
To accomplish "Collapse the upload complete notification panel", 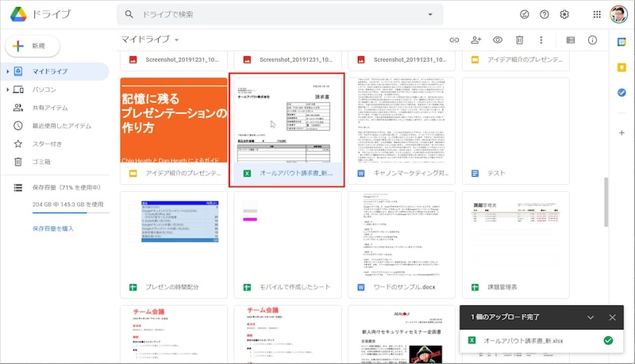I will (x=591, y=317).
